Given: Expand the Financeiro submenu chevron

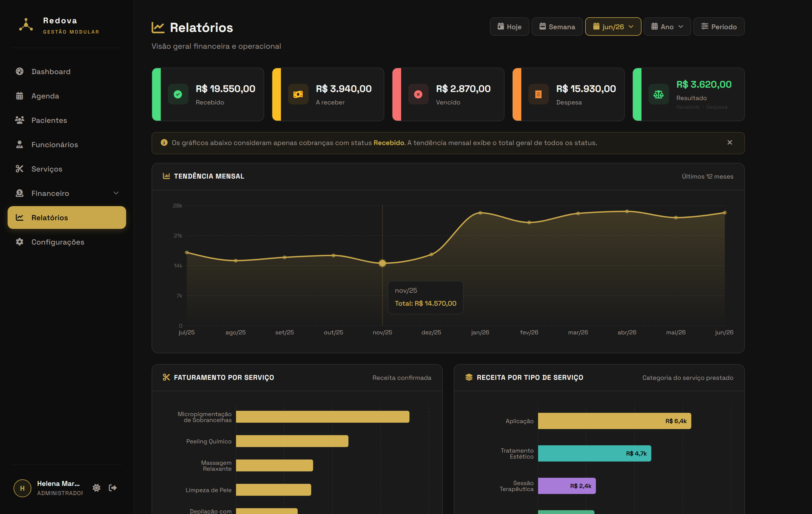Looking at the screenshot, I should (x=116, y=193).
